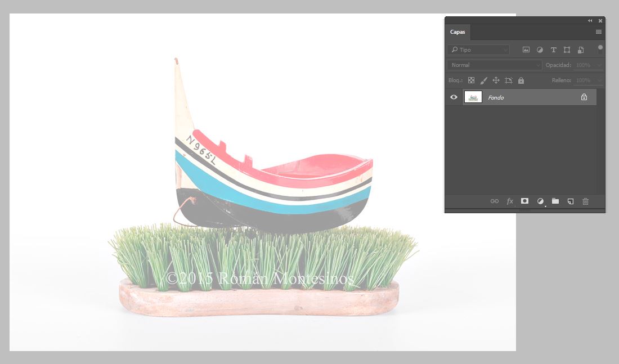Image resolution: width=619 pixels, height=364 pixels.
Task: Toggle layer filtering switch on or off
Action: [600, 49]
